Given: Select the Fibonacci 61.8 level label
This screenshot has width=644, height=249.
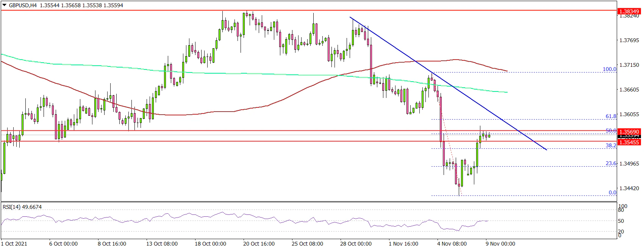Looking at the screenshot, I should click(x=611, y=116).
